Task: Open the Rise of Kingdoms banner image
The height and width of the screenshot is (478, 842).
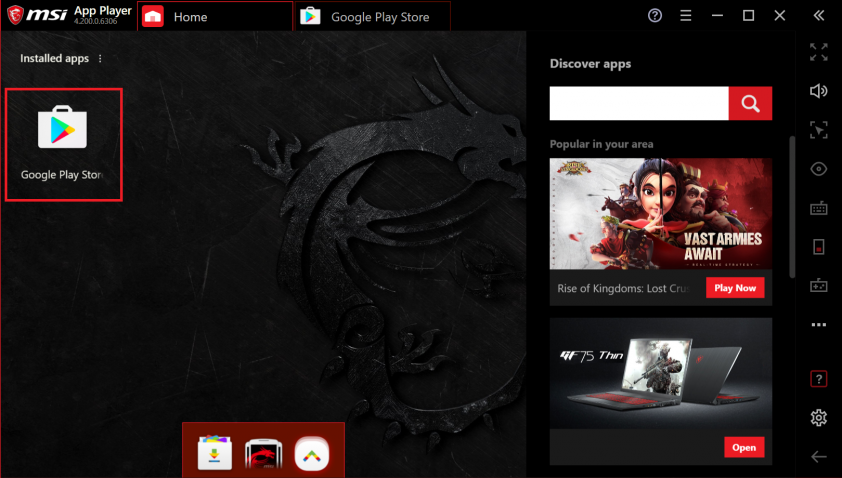Action: click(x=660, y=213)
